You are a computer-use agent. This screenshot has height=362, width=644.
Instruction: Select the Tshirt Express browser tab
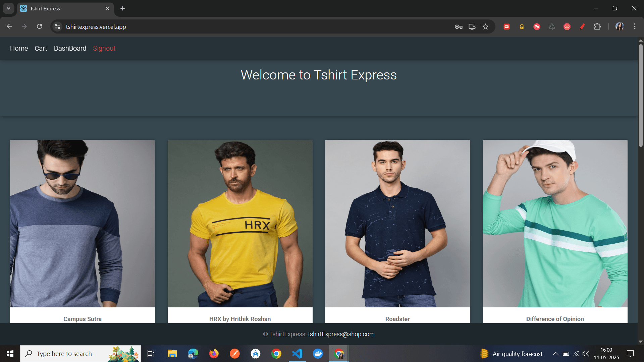[60, 8]
